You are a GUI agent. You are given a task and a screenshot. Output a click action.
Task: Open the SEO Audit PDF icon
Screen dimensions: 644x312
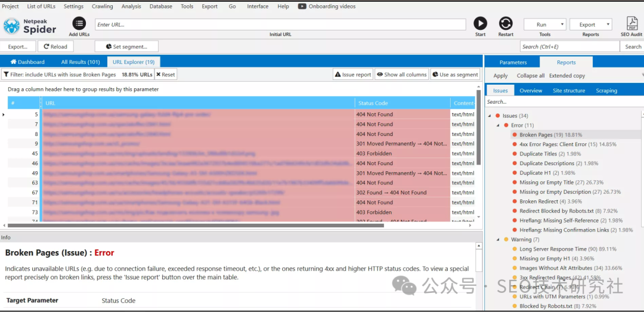click(x=631, y=23)
